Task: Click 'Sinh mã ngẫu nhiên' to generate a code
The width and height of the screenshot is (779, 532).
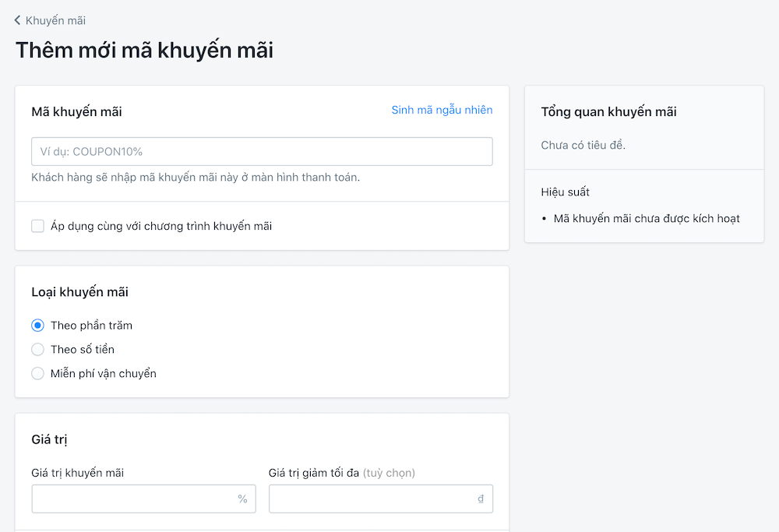Action: pyautogui.click(x=442, y=110)
